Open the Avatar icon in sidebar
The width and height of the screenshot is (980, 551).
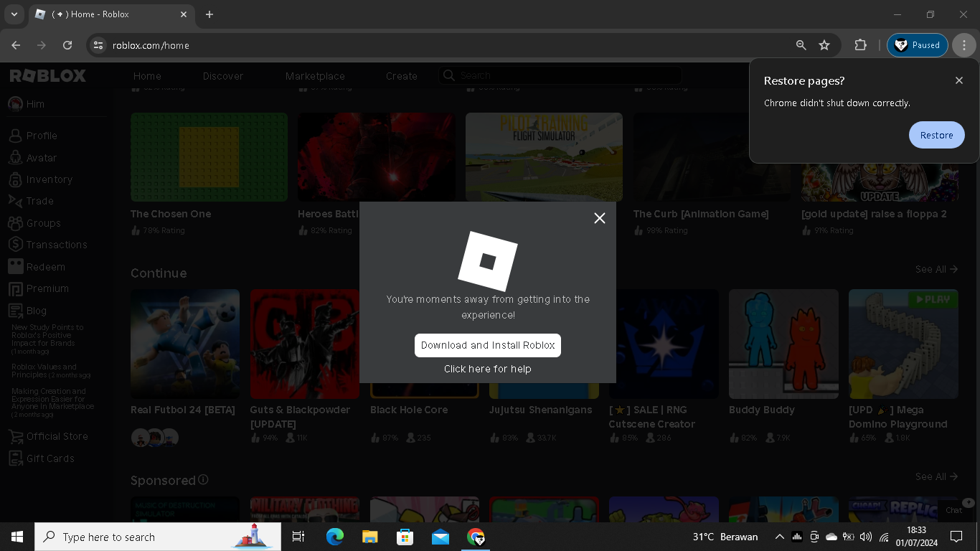(x=15, y=158)
